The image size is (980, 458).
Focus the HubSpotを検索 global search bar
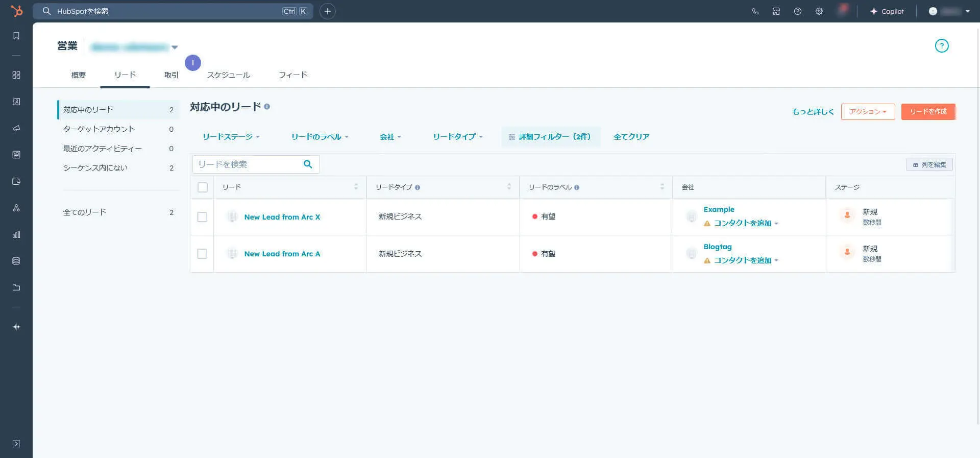click(173, 11)
